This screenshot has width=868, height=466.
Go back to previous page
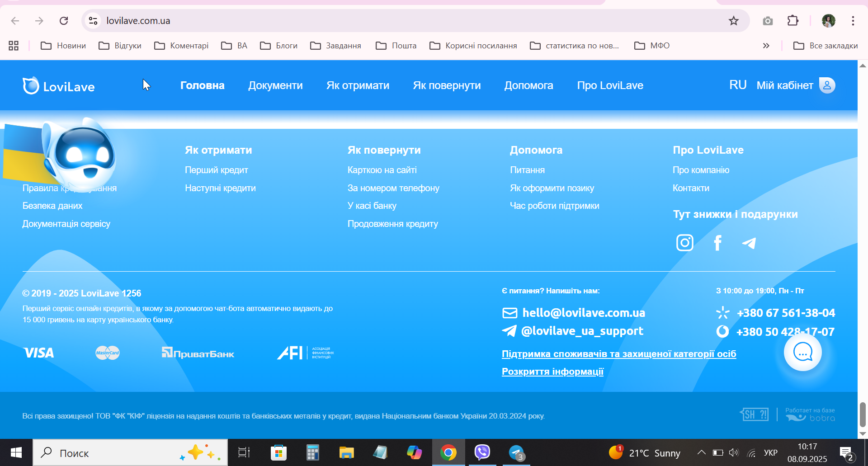(x=15, y=21)
